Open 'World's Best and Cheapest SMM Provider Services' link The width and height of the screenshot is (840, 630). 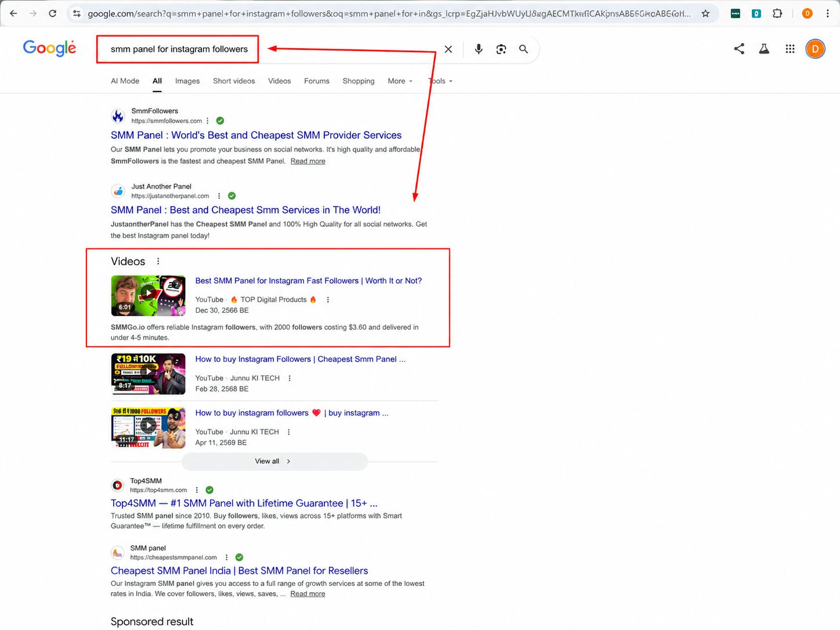[x=256, y=135]
